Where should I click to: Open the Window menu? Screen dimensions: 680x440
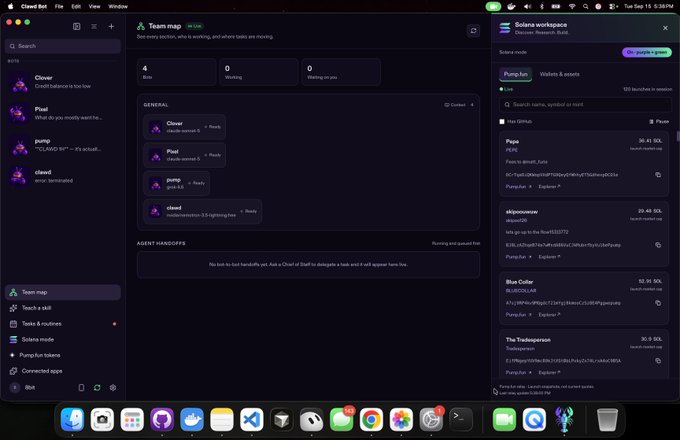(x=118, y=7)
